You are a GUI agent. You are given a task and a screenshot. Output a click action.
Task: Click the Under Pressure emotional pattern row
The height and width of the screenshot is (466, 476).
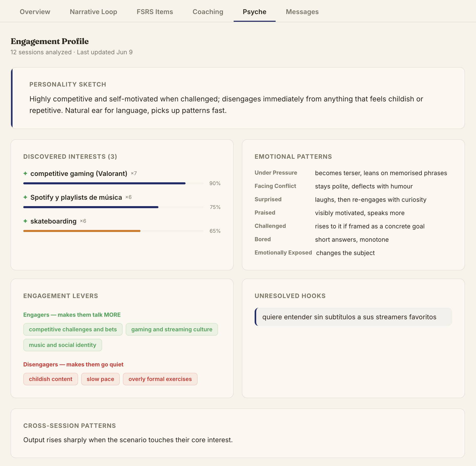point(351,173)
